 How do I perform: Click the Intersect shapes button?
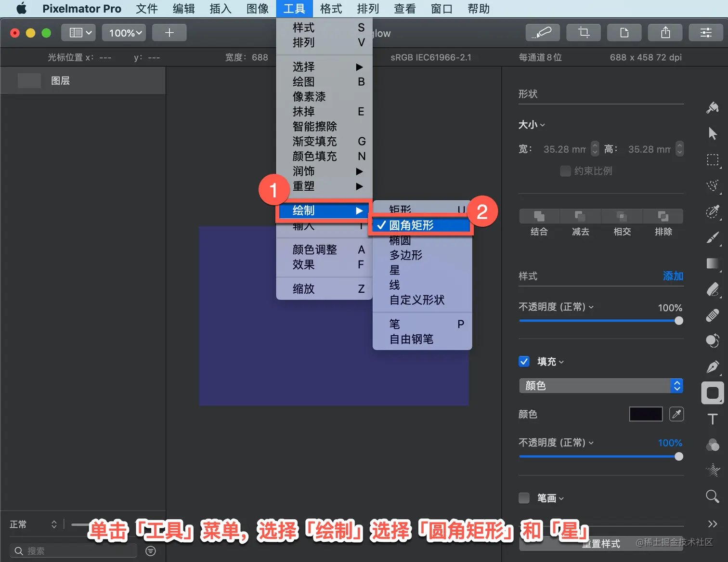point(622,216)
